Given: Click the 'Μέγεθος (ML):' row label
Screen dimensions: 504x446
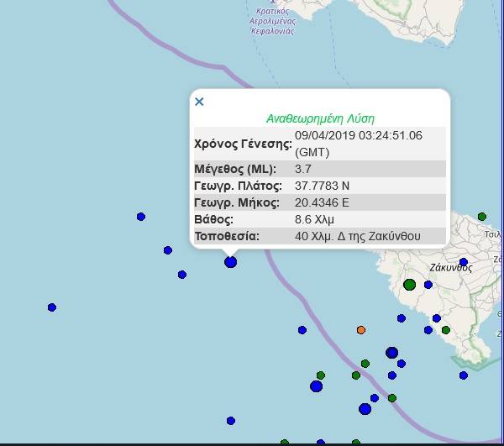Looking at the screenshot, I should [x=234, y=169].
